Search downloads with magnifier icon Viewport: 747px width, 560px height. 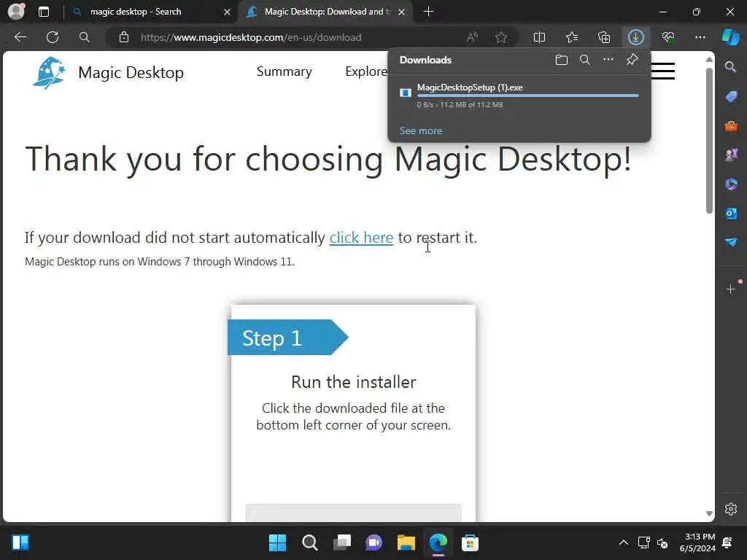585,60
